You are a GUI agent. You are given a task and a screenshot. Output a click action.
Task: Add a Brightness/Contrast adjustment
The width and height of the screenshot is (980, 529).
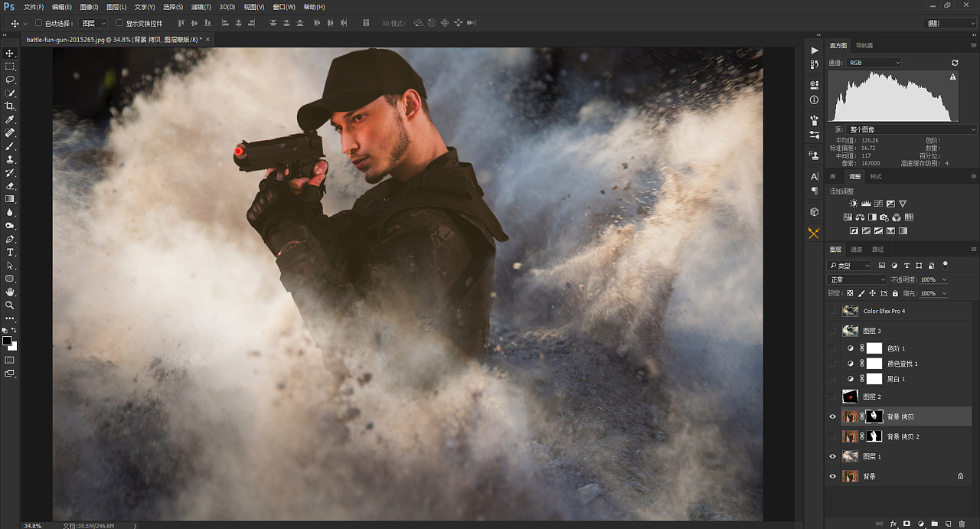point(854,204)
